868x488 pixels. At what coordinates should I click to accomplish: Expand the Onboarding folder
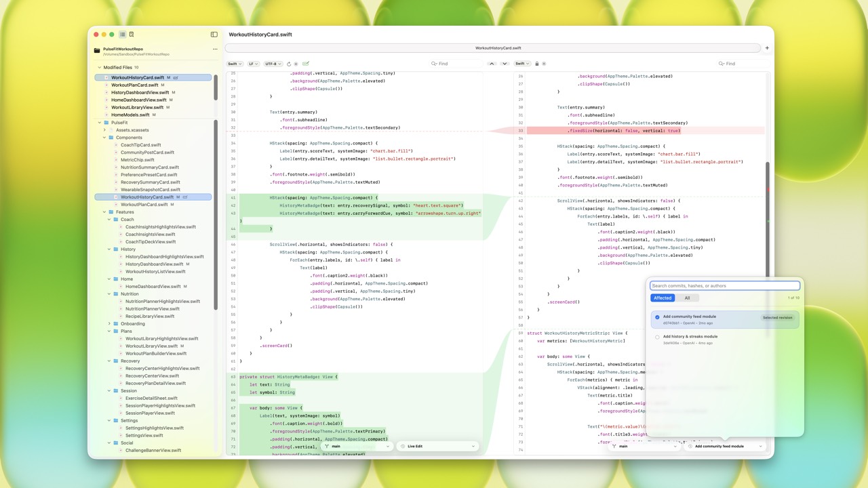(109, 324)
